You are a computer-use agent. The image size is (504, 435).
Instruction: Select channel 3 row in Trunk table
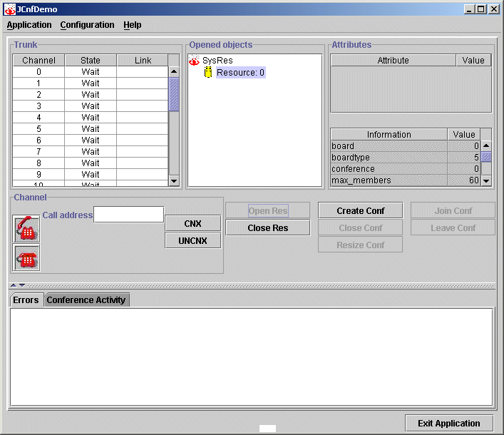[x=91, y=106]
